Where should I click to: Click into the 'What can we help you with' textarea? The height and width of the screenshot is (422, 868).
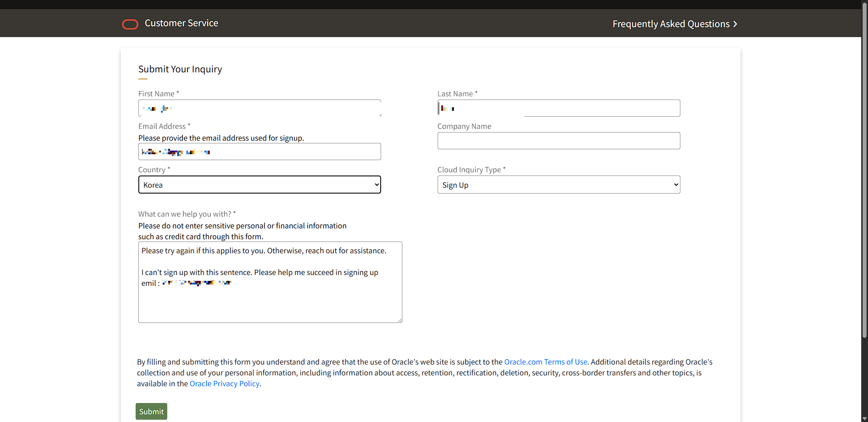pos(270,282)
